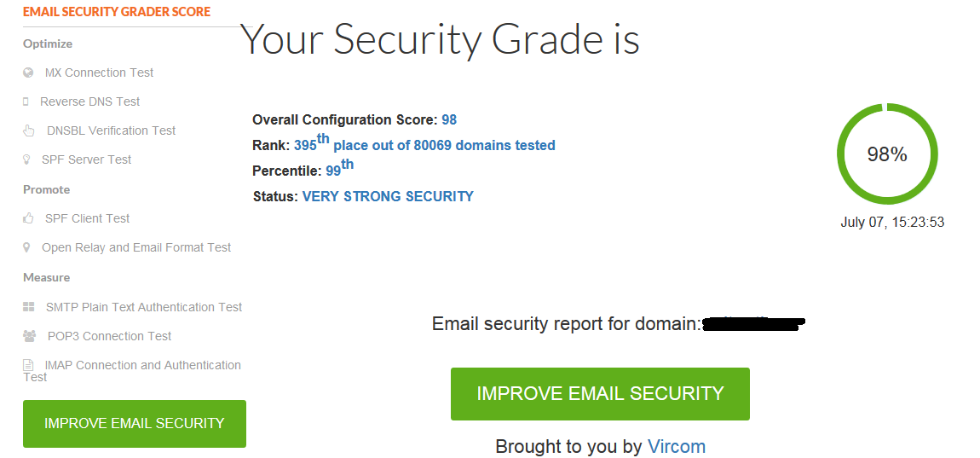Click the mobile icon beside Reverse DNS Test
Image resolution: width=980 pixels, height=458 pixels.
click(26, 102)
